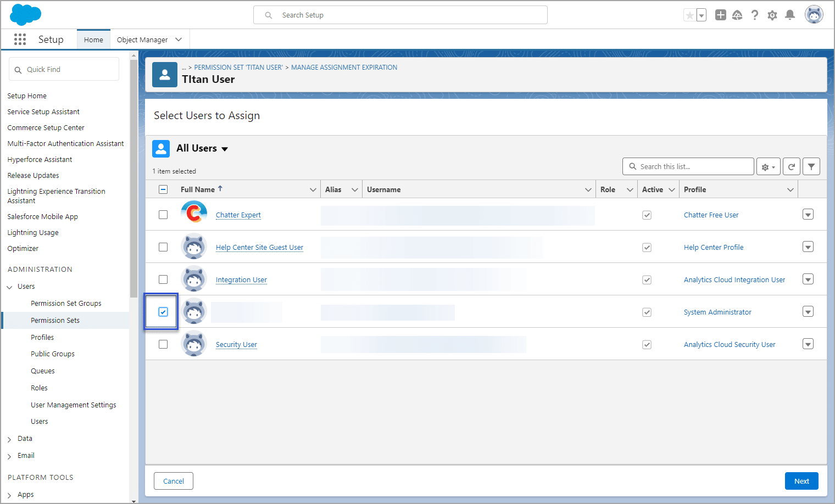Switch to the Object Manager tab
Screen dimensions: 835x504
(143, 39)
